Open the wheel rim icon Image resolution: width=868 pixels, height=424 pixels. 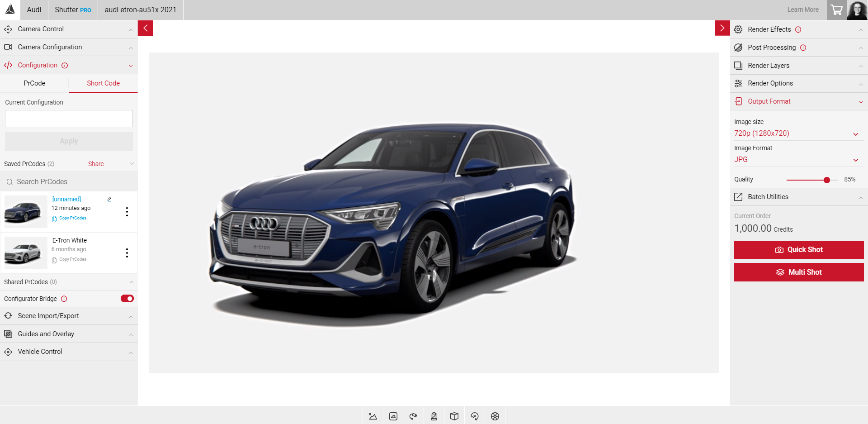[x=495, y=416]
